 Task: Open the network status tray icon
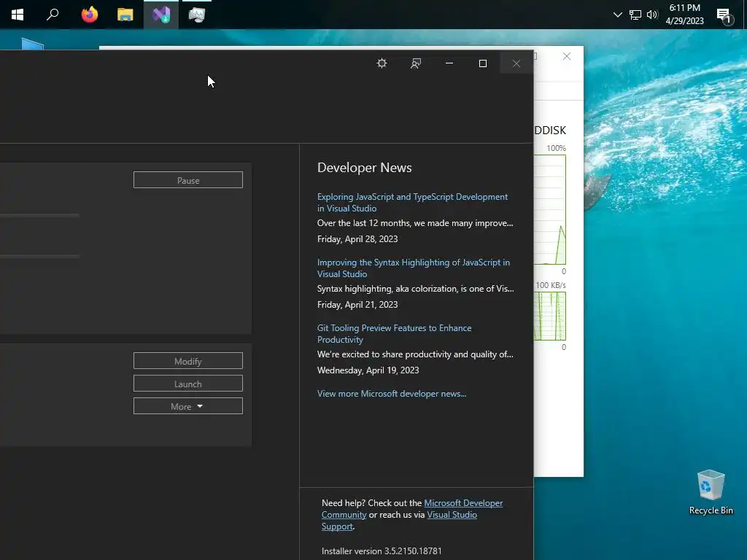tap(635, 15)
